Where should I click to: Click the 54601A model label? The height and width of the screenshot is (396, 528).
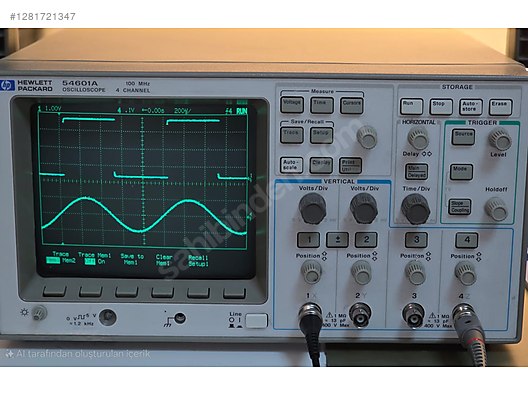pyautogui.click(x=80, y=83)
